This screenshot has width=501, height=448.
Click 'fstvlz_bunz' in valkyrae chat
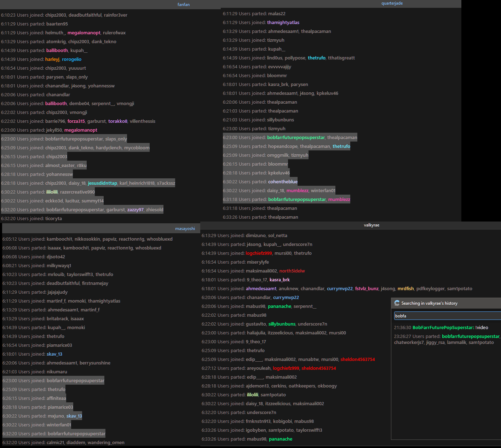pos(367,289)
